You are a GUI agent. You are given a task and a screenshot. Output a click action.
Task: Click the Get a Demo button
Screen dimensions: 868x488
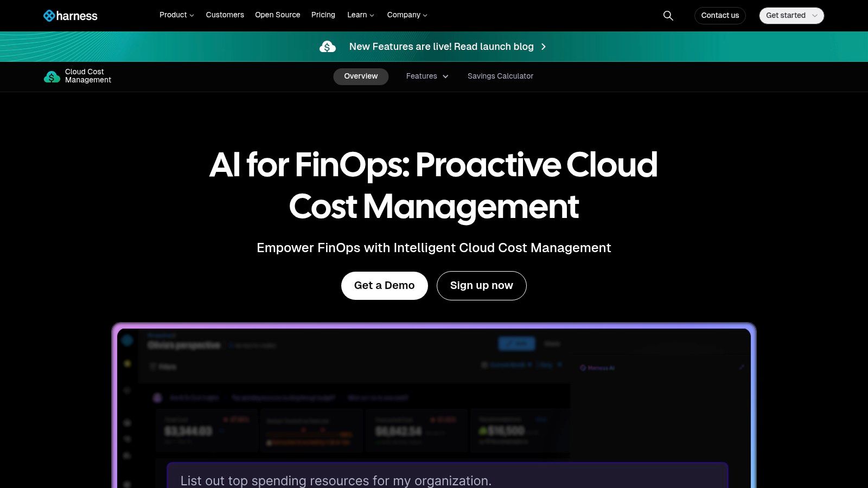pos(384,285)
